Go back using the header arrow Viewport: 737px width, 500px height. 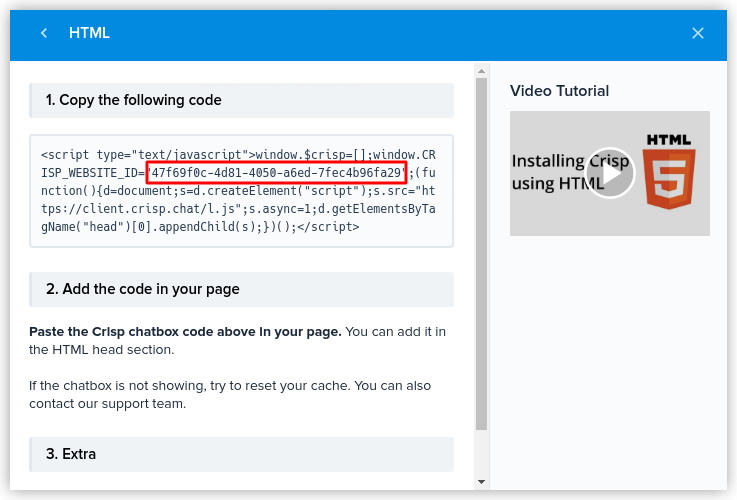click(x=44, y=33)
